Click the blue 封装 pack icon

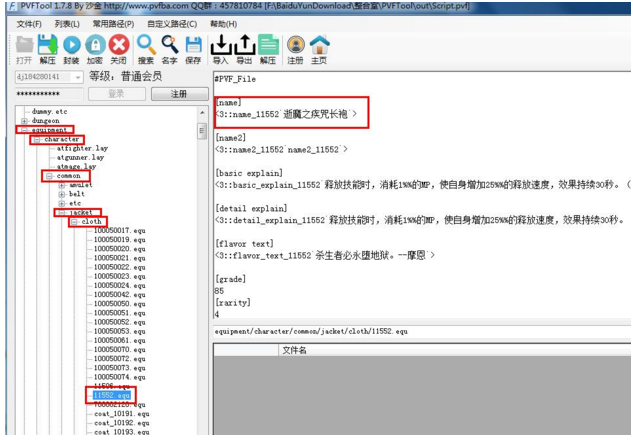click(x=72, y=46)
